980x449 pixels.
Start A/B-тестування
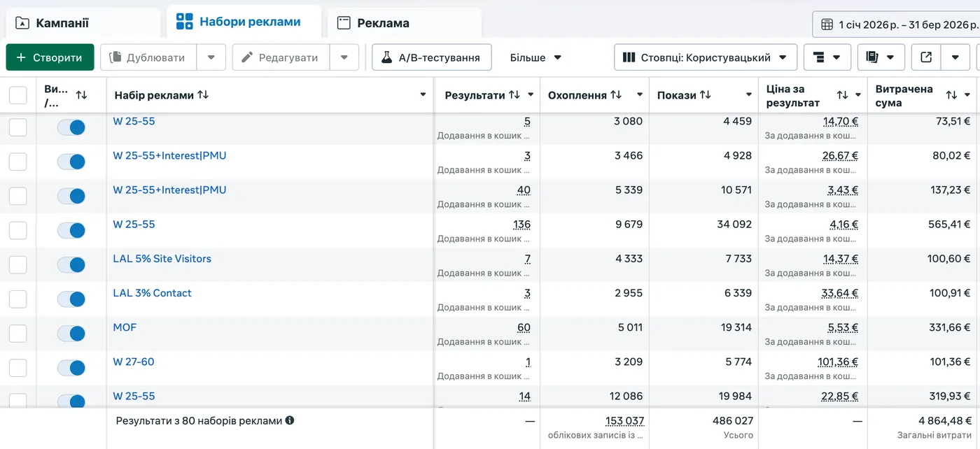(432, 57)
